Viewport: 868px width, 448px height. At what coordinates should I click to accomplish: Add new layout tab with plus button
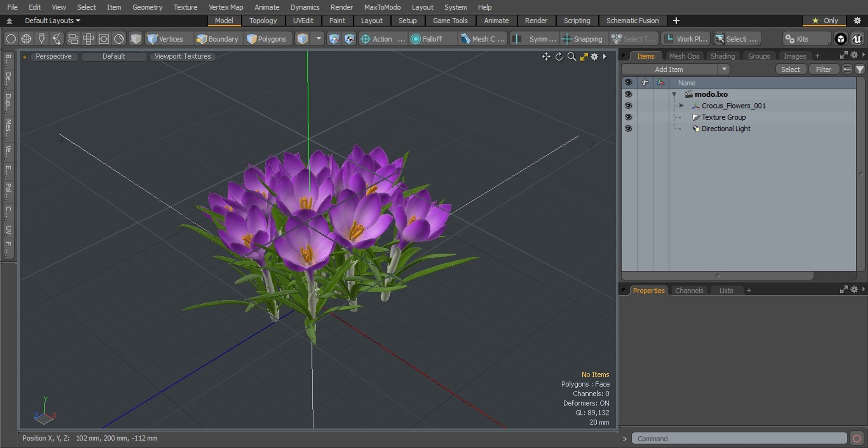click(676, 21)
